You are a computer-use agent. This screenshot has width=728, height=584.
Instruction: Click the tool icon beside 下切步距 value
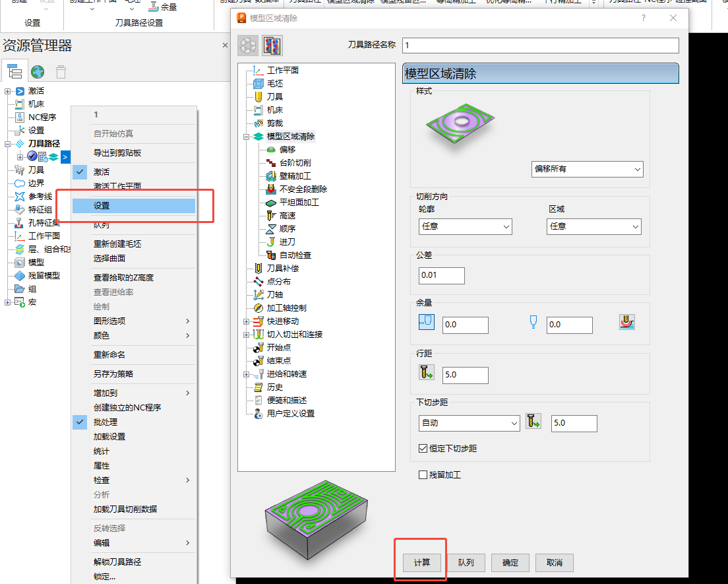click(x=532, y=422)
